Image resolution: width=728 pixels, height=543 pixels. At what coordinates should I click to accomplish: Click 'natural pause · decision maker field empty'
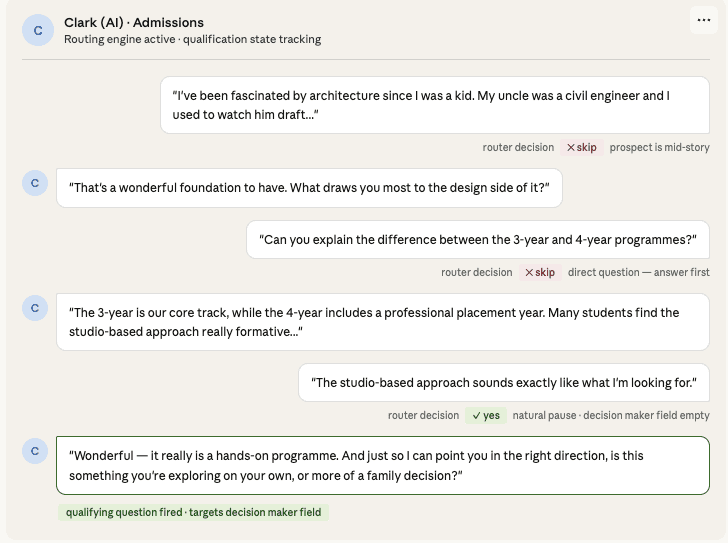tap(611, 416)
